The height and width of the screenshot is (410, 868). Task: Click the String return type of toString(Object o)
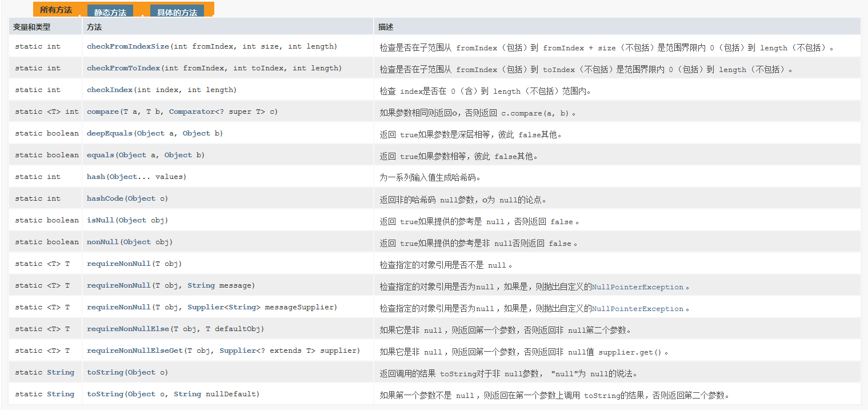(x=61, y=372)
